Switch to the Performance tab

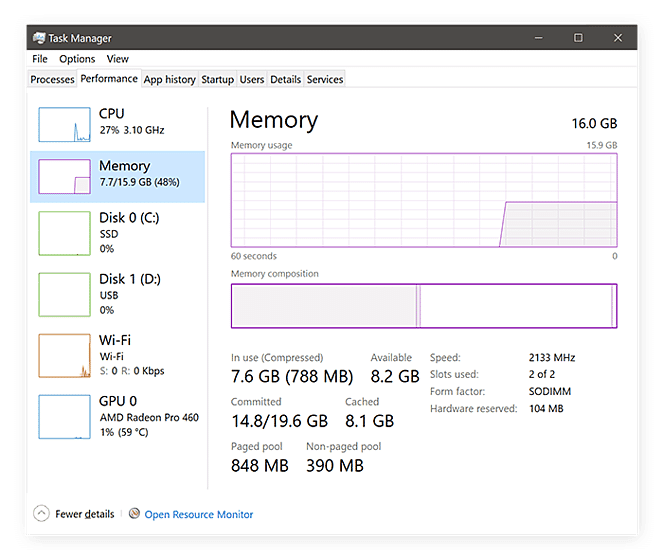click(109, 79)
